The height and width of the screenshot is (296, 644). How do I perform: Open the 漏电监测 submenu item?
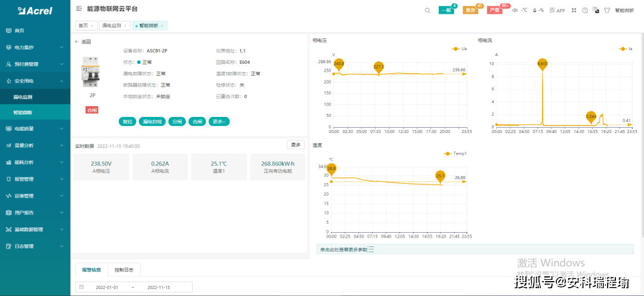click(35, 97)
